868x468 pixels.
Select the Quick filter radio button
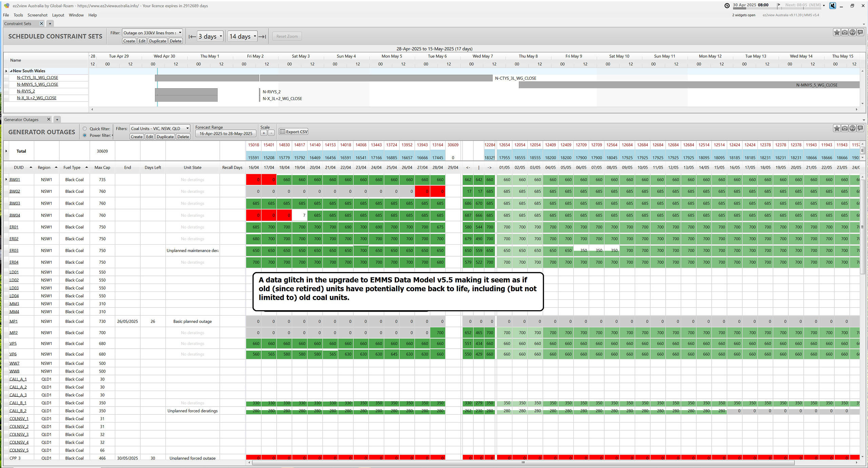pos(85,129)
